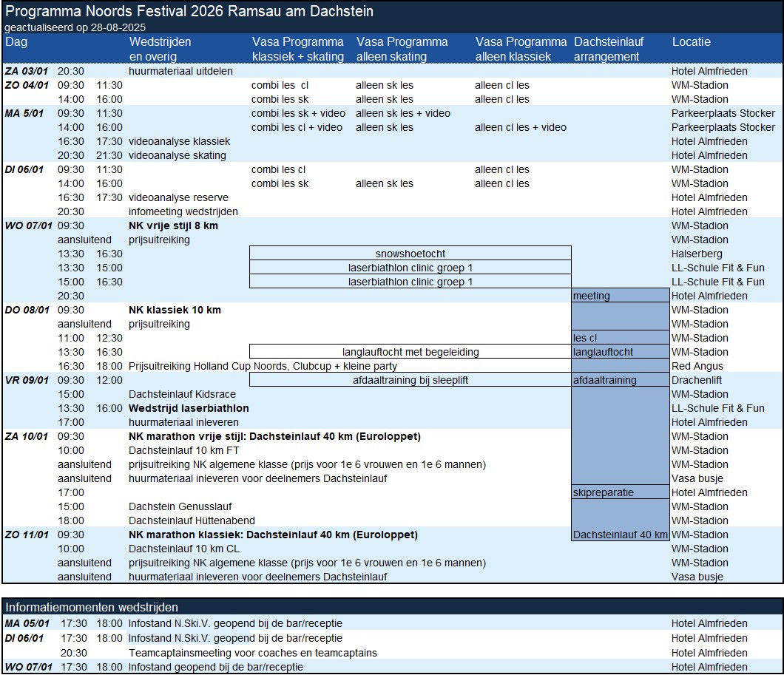This screenshot has width=784, height=675.
Task: Click the 'les cl' arrangement cell
Action: (621, 337)
